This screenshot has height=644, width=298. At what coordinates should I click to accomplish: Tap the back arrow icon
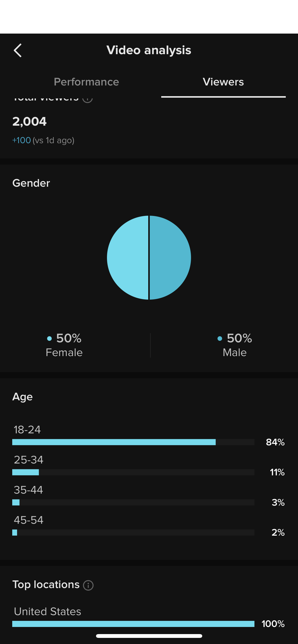click(x=18, y=50)
